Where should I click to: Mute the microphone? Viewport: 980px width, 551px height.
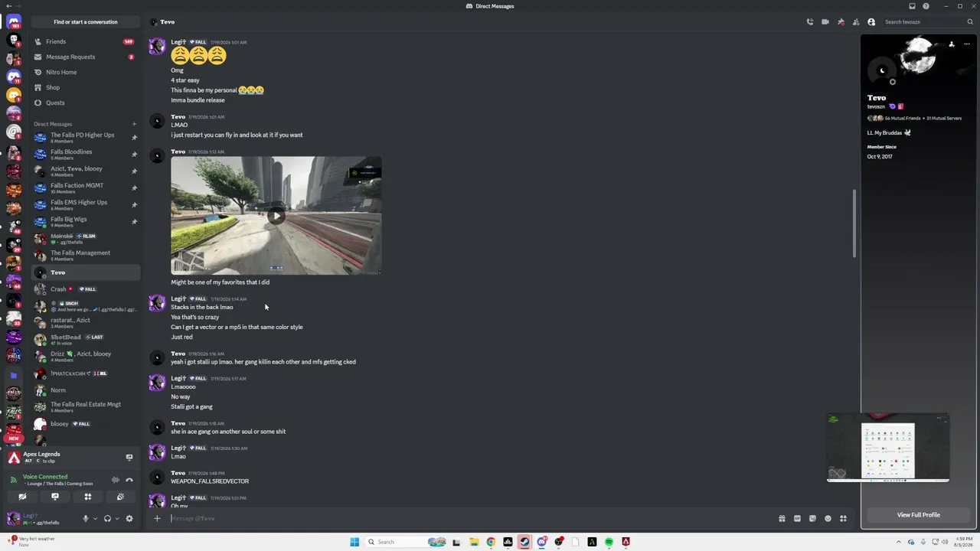86,519
